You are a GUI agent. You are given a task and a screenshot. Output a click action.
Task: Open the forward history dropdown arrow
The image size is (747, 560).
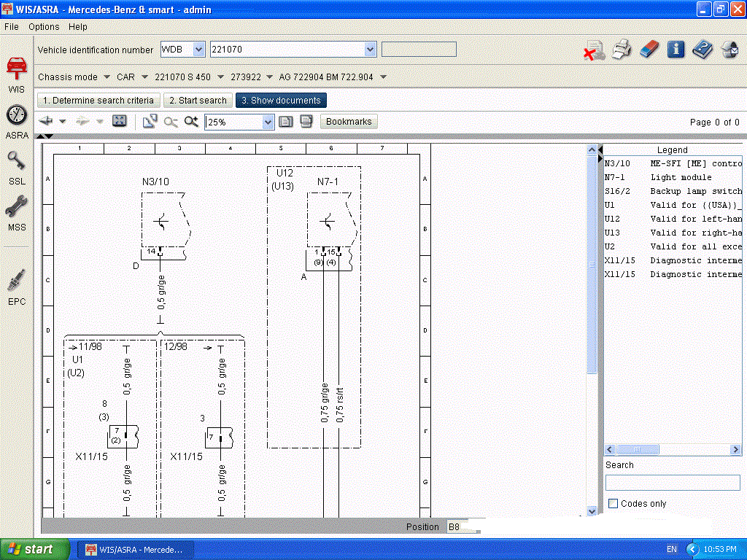coord(99,122)
